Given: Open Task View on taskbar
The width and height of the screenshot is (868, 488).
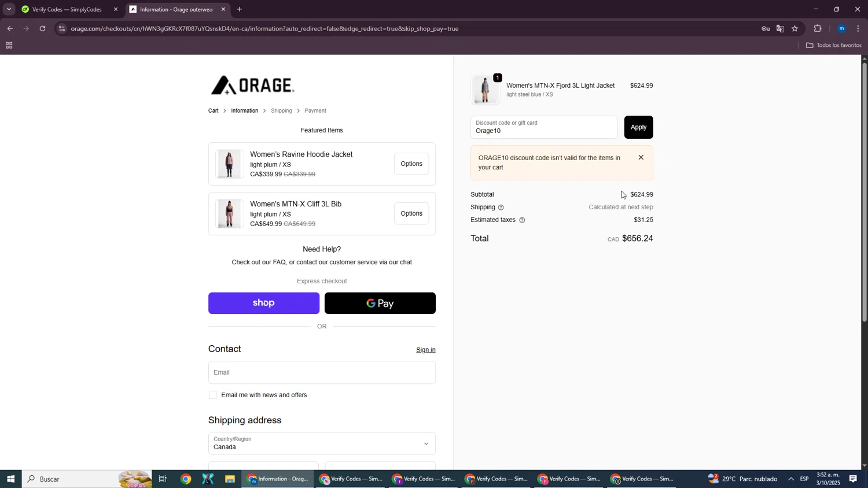Looking at the screenshot, I should click(163, 479).
